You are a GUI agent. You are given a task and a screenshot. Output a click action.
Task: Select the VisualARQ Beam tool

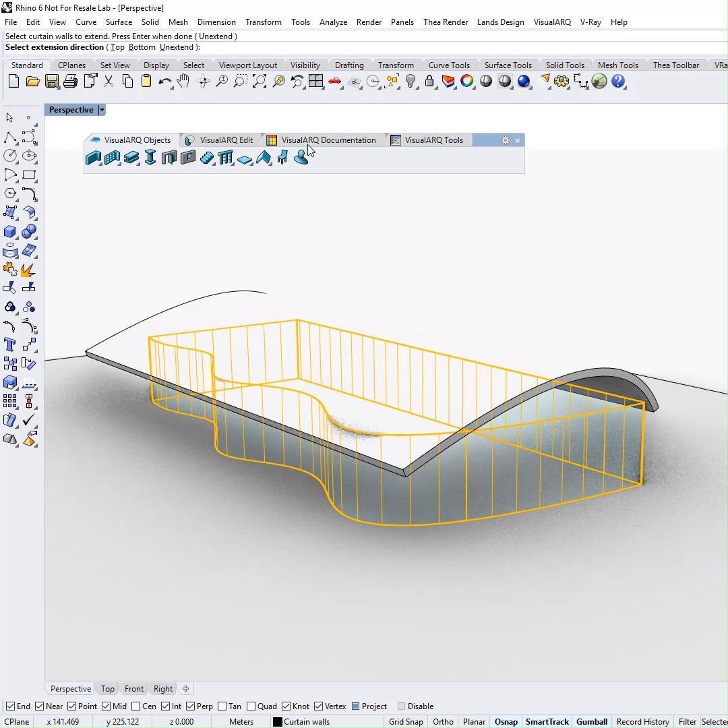tap(131, 158)
